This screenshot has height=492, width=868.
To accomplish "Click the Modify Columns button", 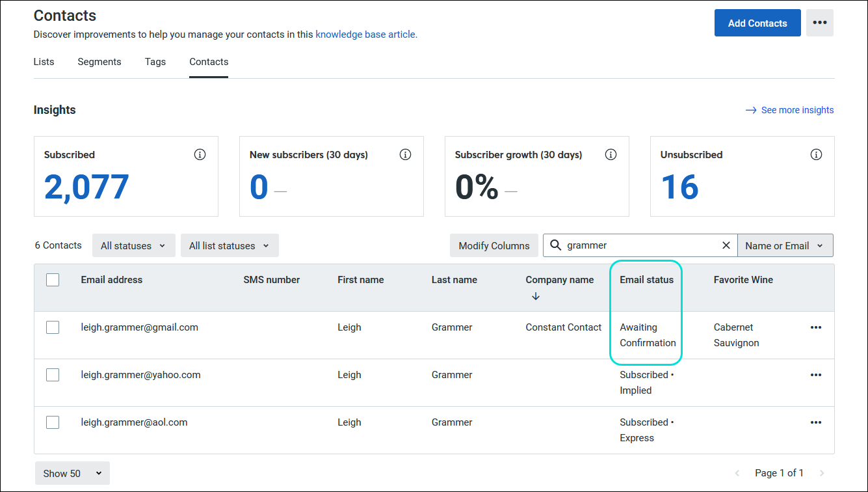I will (x=494, y=245).
